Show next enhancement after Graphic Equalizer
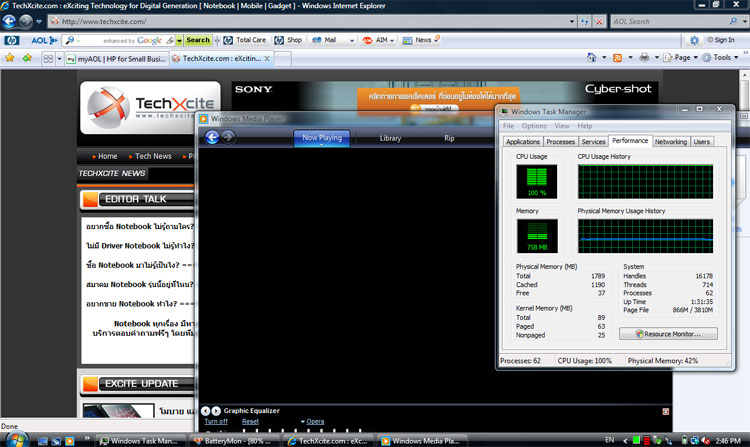750x447 pixels. [216, 411]
